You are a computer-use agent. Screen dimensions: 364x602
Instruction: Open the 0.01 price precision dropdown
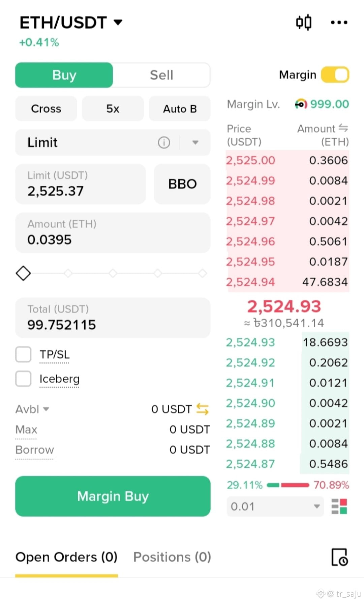[x=275, y=506]
